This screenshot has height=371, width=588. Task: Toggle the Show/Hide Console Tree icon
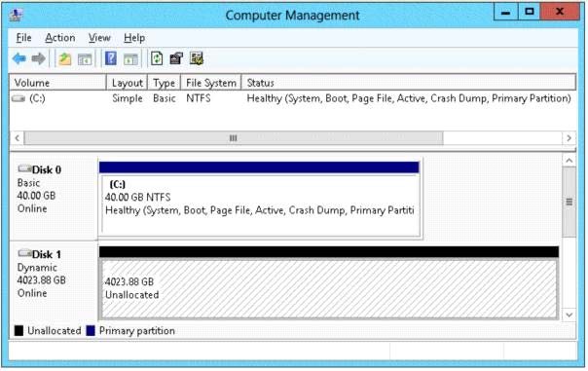coord(85,59)
